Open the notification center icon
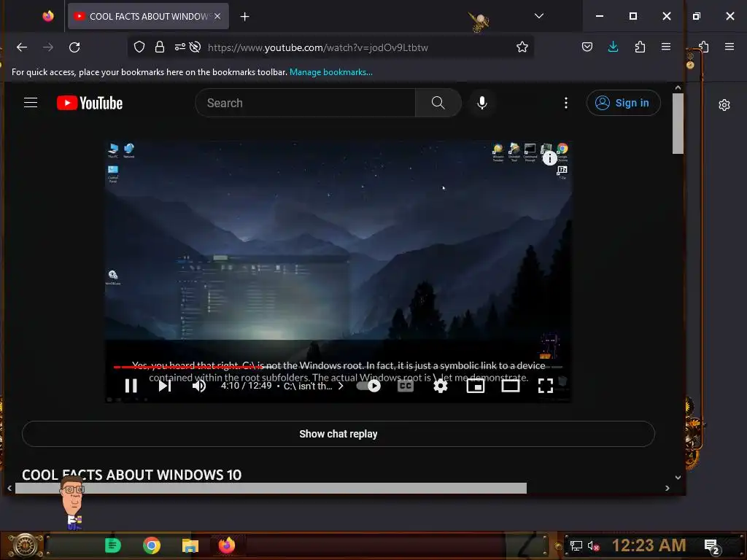Viewport: 747px width, 560px height. (712, 547)
